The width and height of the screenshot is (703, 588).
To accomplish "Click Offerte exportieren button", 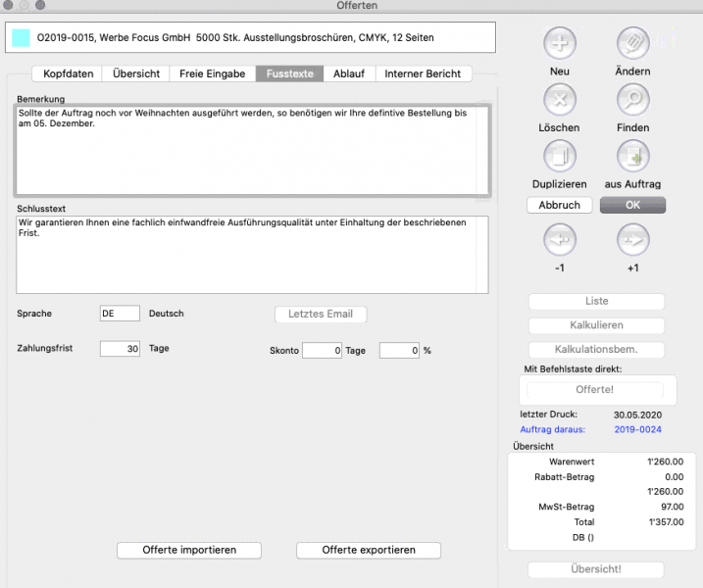I will tap(369, 551).
